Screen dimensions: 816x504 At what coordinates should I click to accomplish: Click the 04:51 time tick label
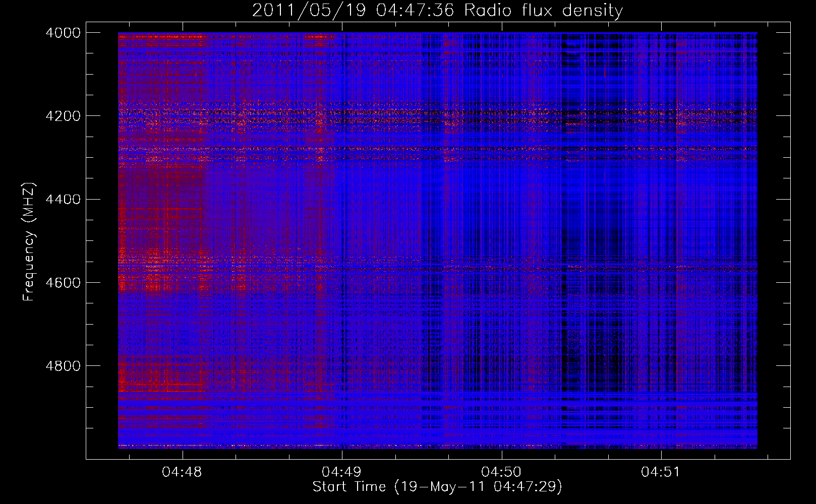(x=661, y=472)
